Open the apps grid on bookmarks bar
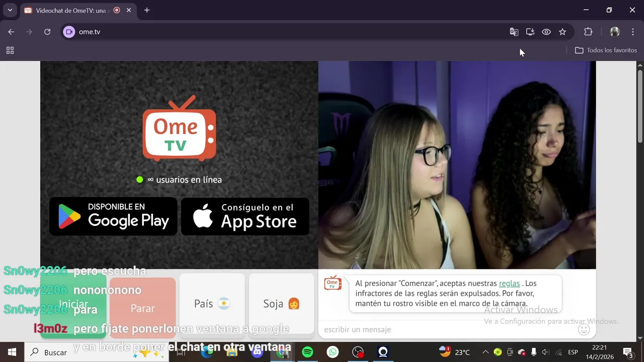 (x=10, y=50)
